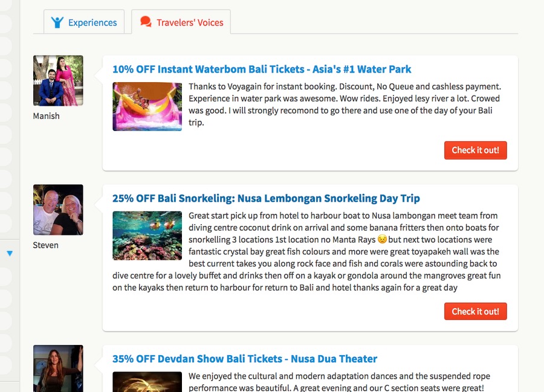Screen dimensions: 544x392
Task: Click the Devdan Show review text
Action: 339,382
